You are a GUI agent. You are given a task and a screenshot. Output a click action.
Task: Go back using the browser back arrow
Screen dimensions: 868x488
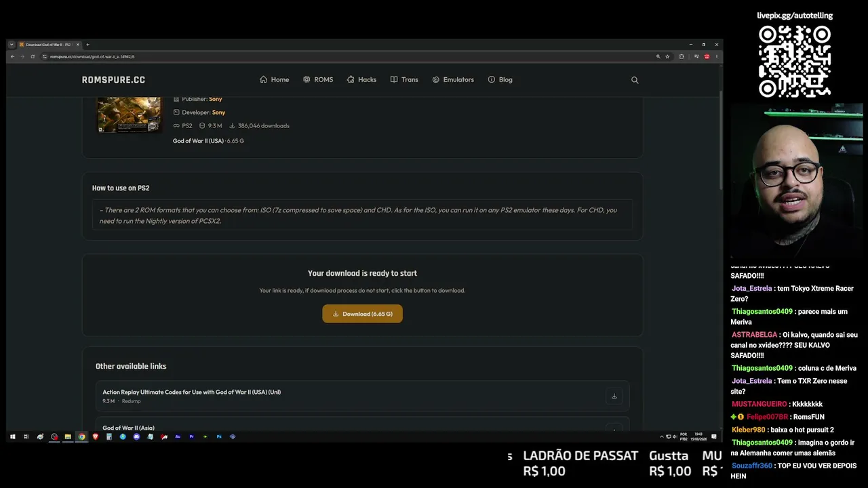coord(12,56)
